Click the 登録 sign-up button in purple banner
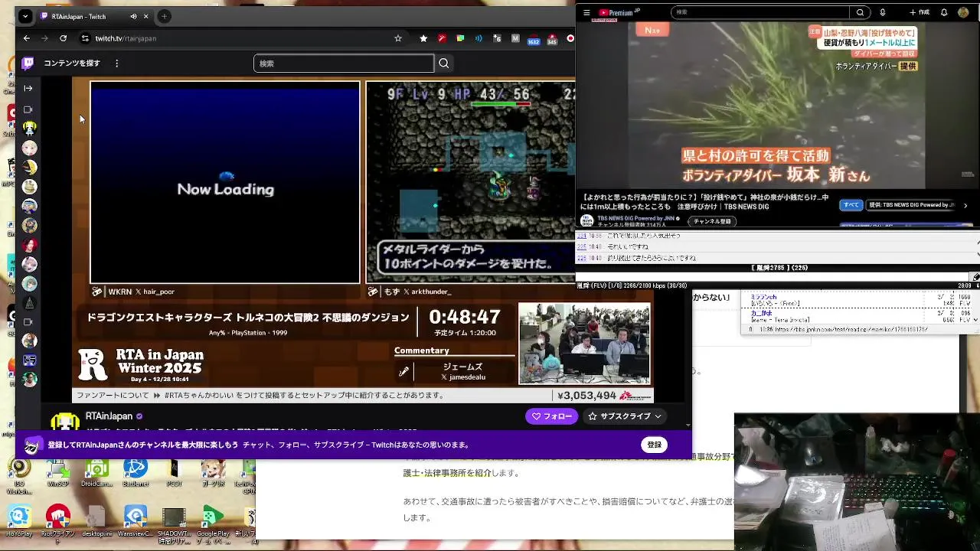 654,445
